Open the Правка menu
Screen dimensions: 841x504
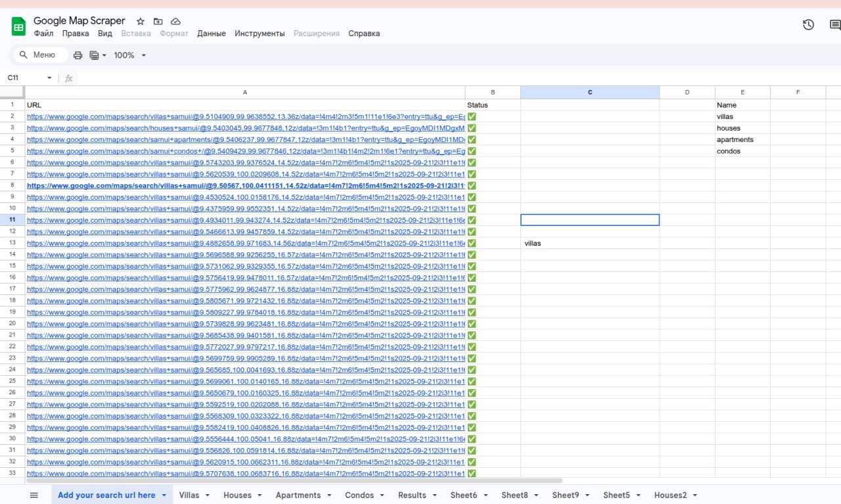pos(76,34)
